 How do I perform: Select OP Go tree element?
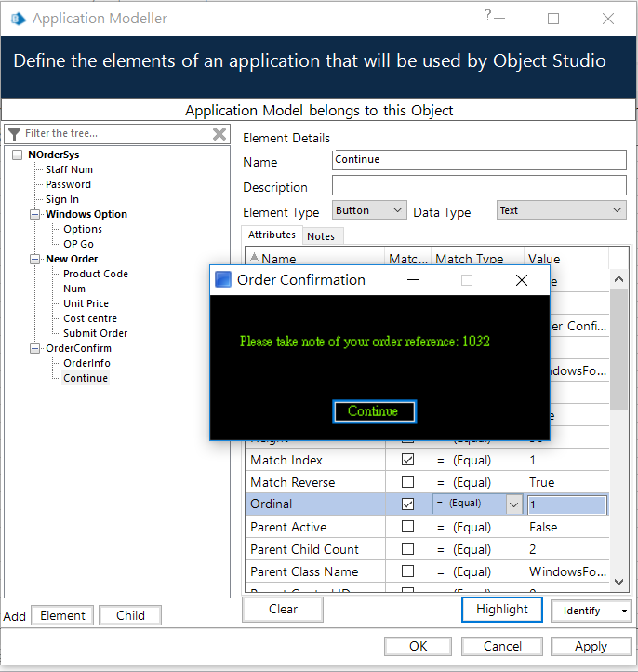point(78,244)
